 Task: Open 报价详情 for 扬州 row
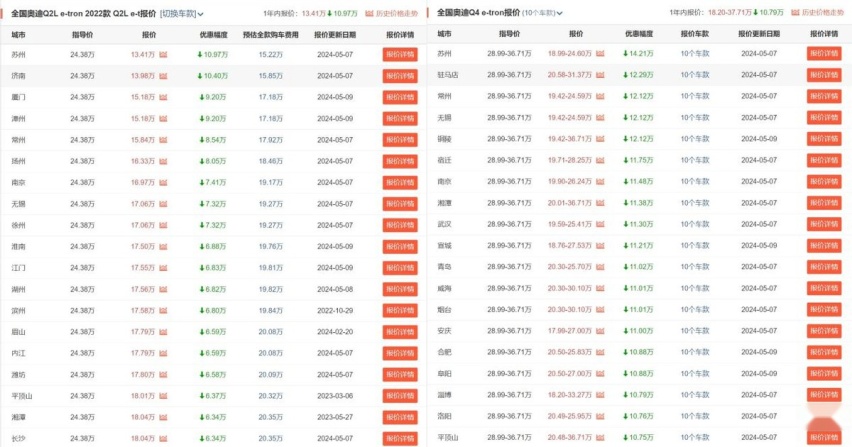click(400, 161)
